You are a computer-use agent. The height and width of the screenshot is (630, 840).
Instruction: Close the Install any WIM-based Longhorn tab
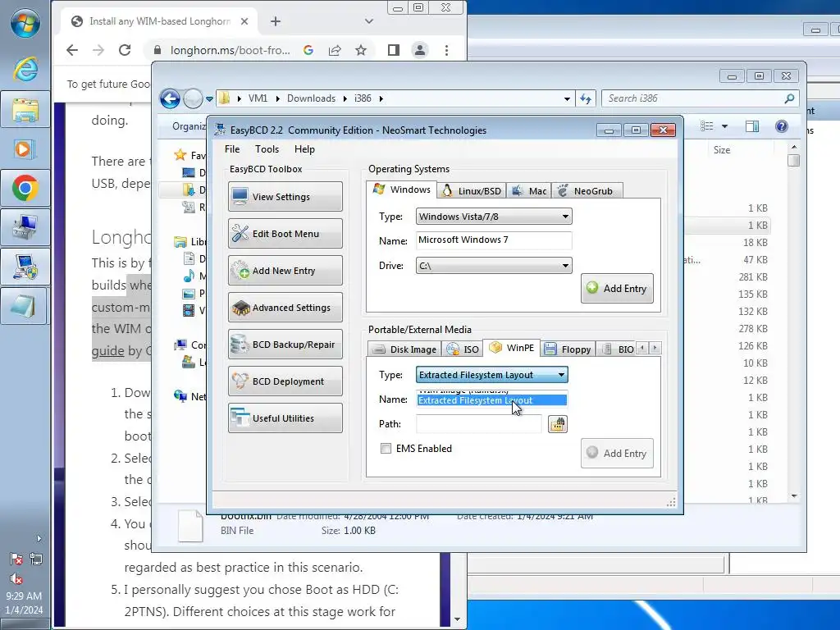click(x=244, y=21)
